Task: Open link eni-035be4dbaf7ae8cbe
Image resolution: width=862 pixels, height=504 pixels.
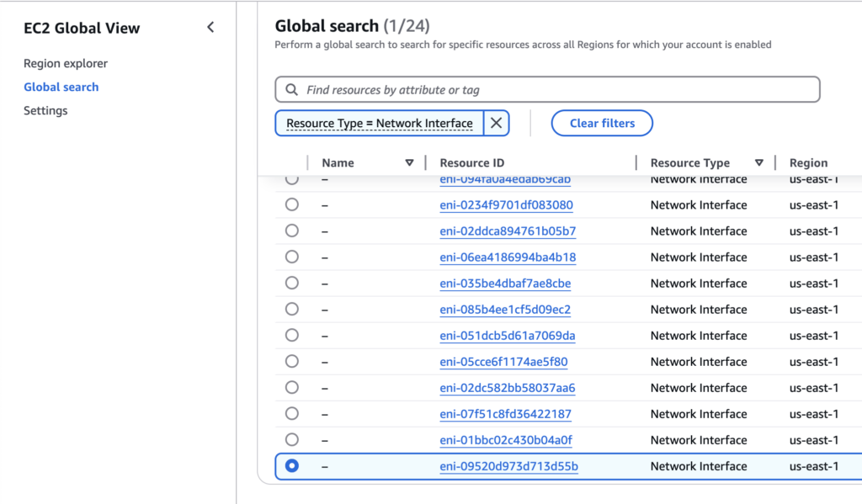Action: 505,284
